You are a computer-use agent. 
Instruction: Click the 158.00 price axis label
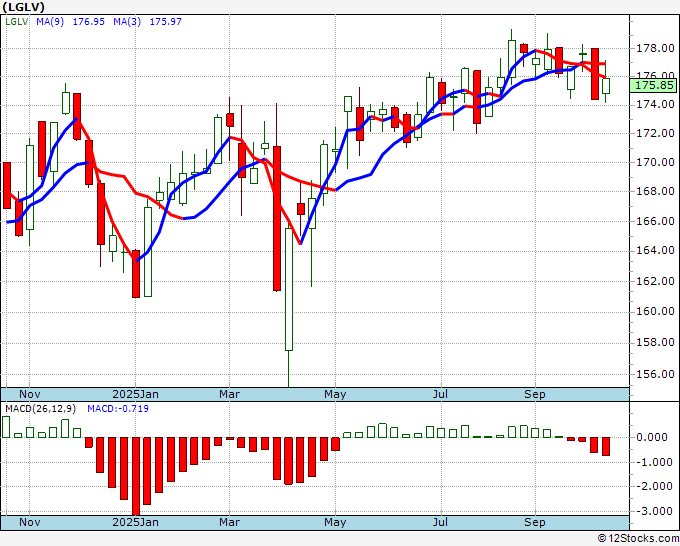pos(655,343)
